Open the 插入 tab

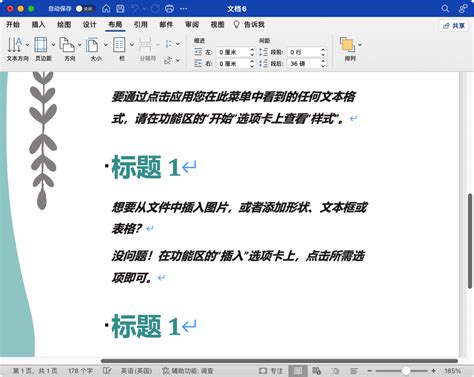(38, 25)
